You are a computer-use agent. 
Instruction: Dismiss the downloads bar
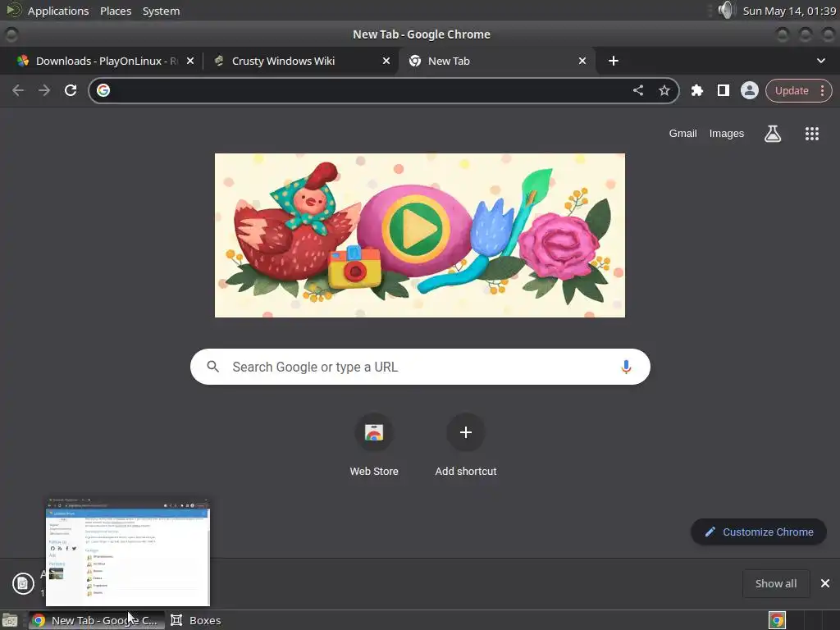[825, 583]
